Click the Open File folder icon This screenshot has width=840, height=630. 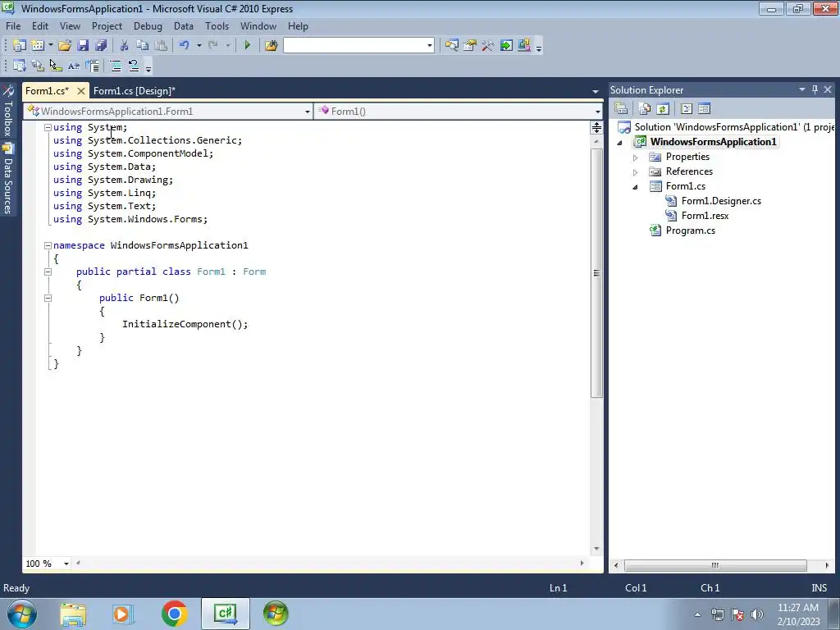tap(65, 46)
